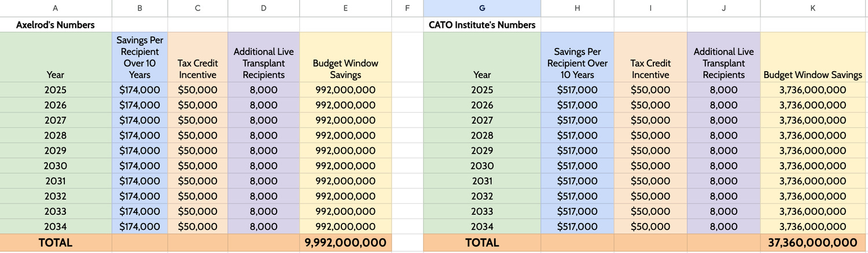This screenshot has height=253, width=868.
Task: Select 8,000 in column D 2029 row
Action: 264,151
